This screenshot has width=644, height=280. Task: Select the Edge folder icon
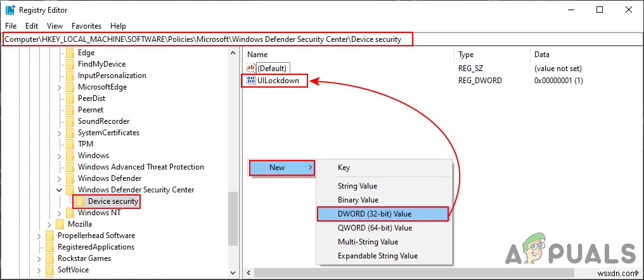coord(70,53)
